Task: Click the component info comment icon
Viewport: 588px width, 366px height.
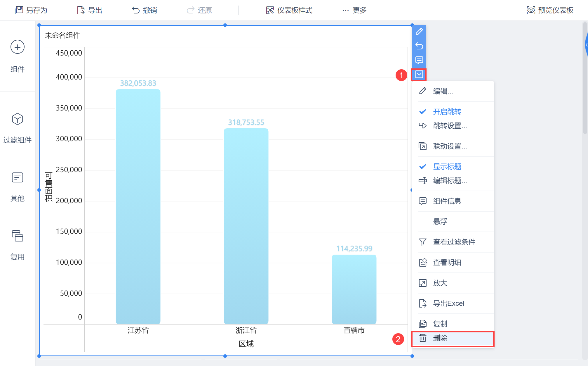Action: (419, 60)
